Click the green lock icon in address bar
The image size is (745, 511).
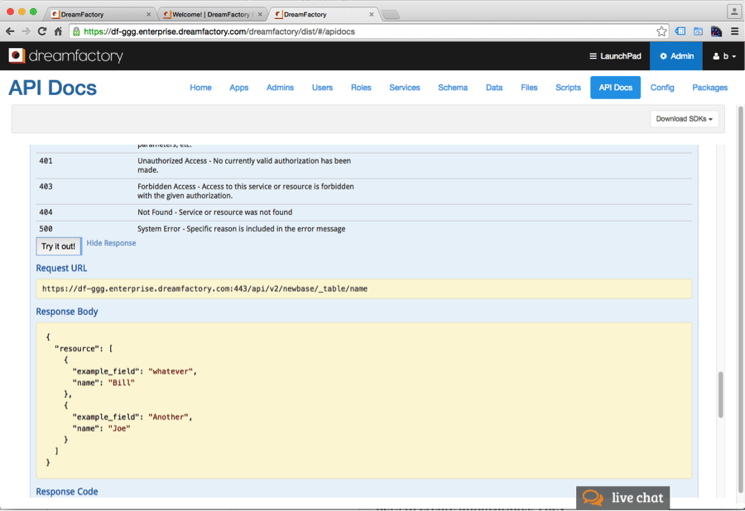click(76, 32)
